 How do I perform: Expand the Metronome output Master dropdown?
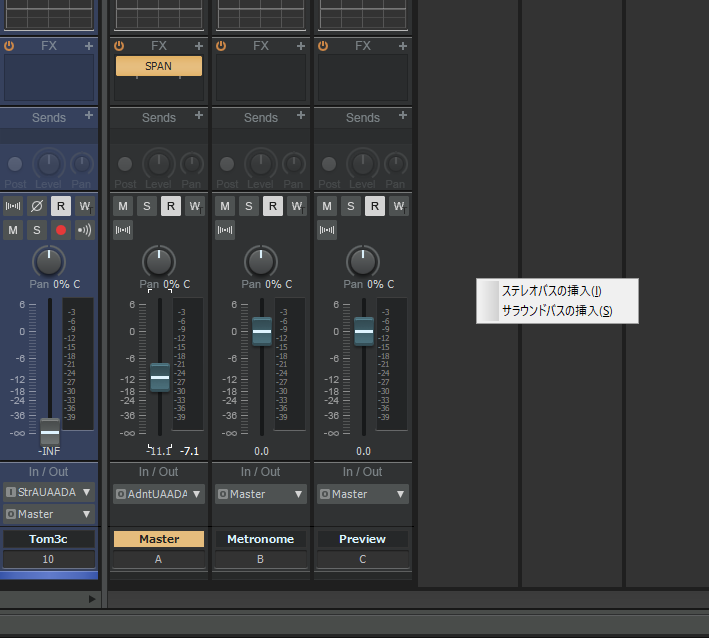tap(261, 494)
